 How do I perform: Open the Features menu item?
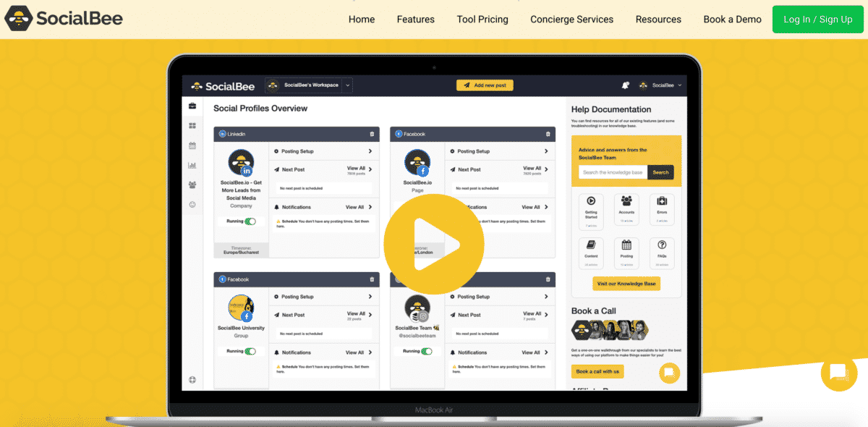[x=416, y=20]
